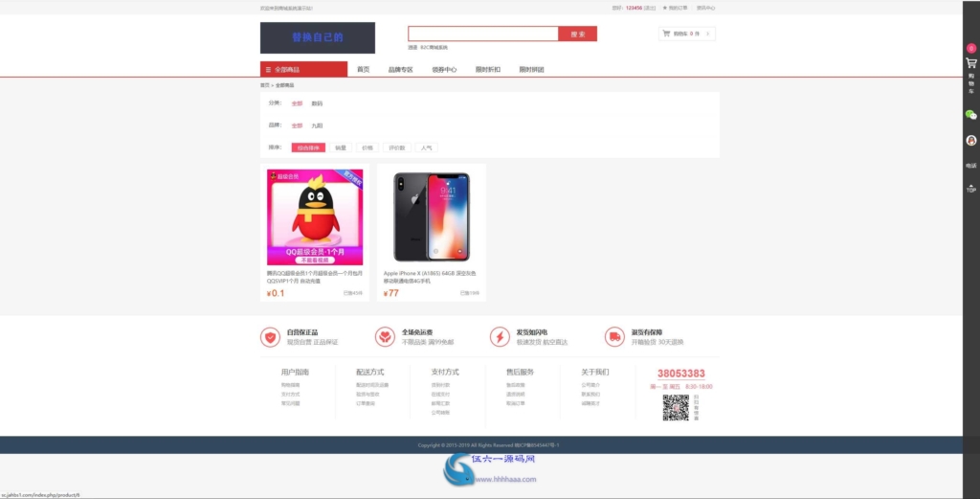Click the WeChat icon in sidebar
The width and height of the screenshot is (980, 499).
coord(970,114)
